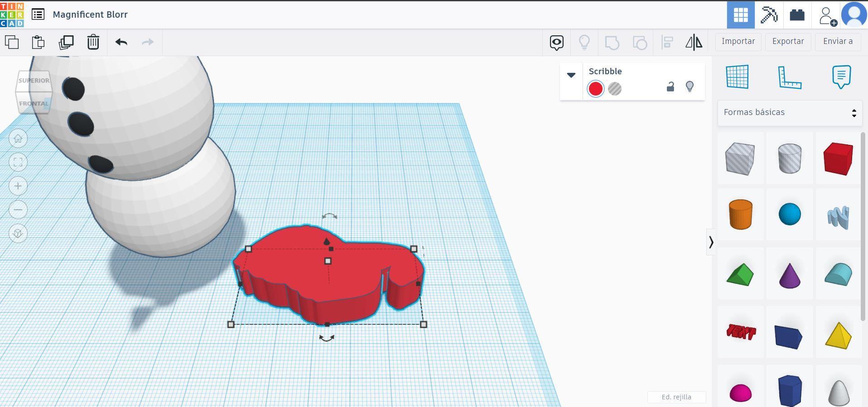Open the Formas básicas category dropdown
The width and height of the screenshot is (868, 407).
tap(790, 113)
